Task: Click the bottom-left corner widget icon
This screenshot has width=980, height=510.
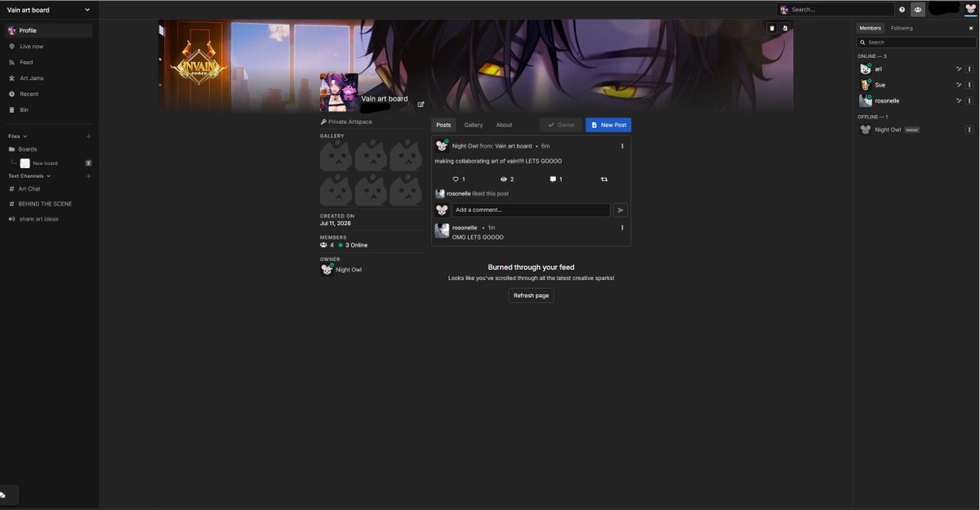Action: pyautogui.click(x=2, y=494)
